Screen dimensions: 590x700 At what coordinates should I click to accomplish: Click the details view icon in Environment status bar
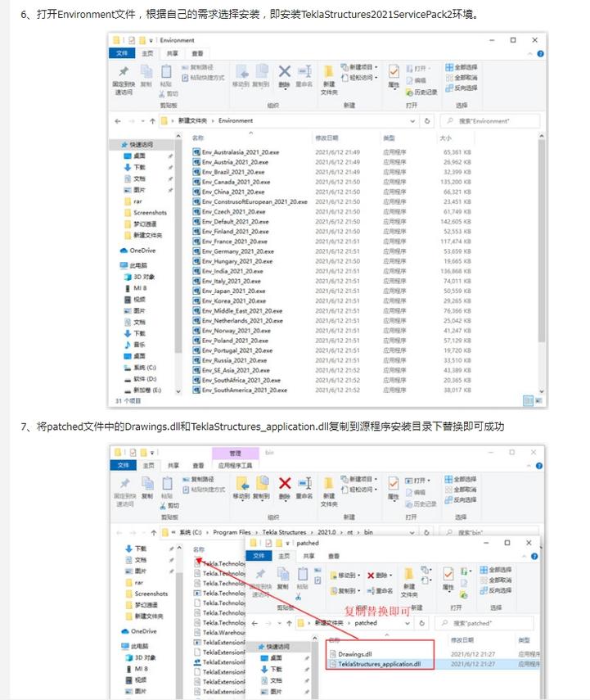pos(528,400)
